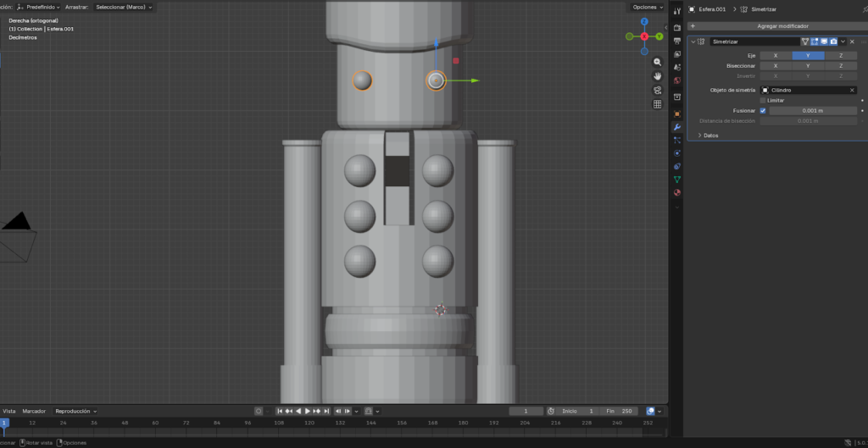The width and height of the screenshot is (868, 448).
Task: Expand the Datos section
Action: coord(709,135)
